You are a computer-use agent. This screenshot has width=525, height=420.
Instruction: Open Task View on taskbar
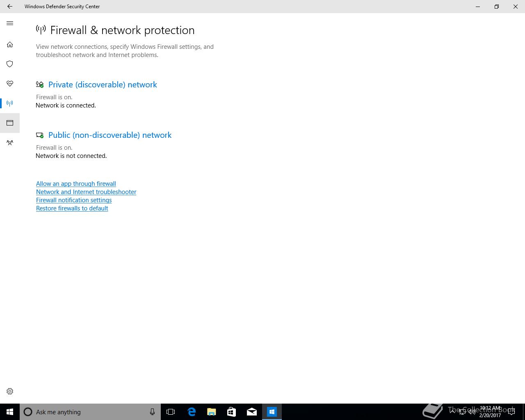coord(171,412)
